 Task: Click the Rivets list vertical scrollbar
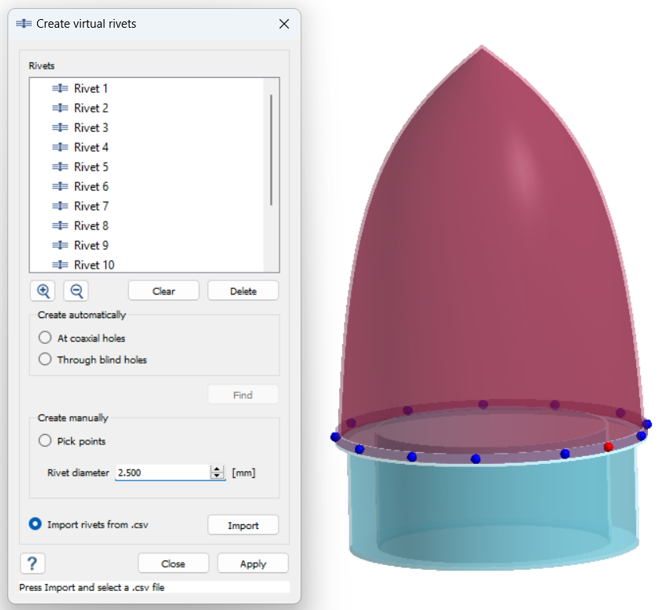coord(271,150)
